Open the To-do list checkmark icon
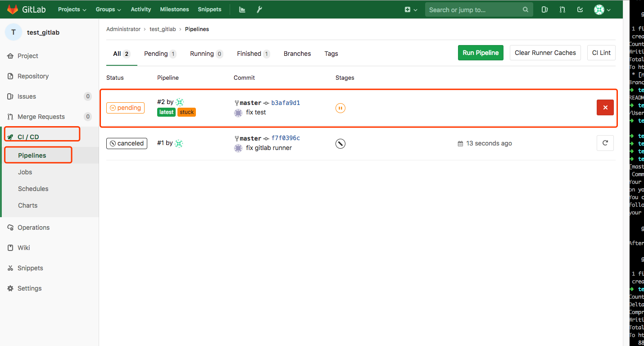 click(x=580, y=9)
